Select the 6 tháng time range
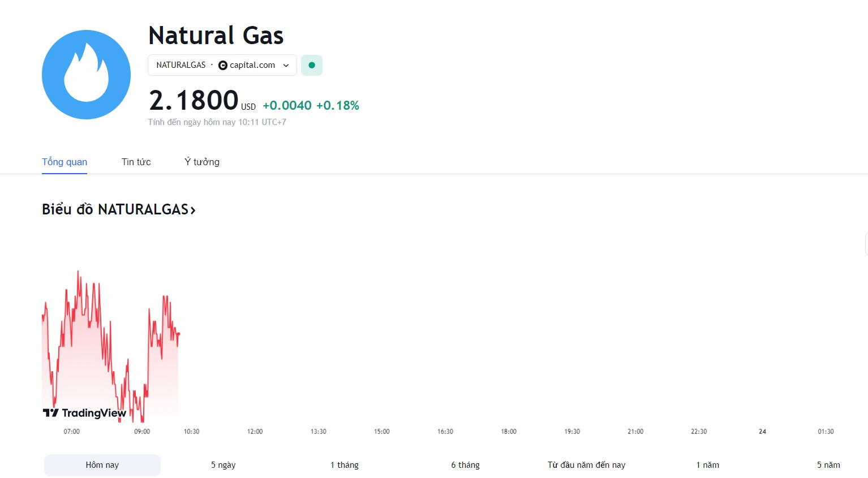Screen dimensions: 868x478 pos(466,465)
